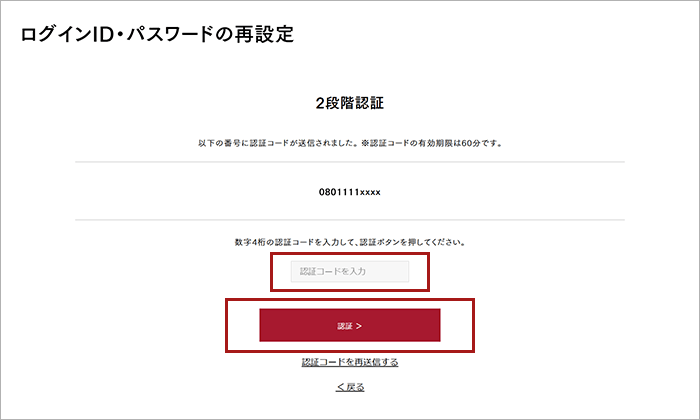Go back with the 戻る link

point(350,387)
